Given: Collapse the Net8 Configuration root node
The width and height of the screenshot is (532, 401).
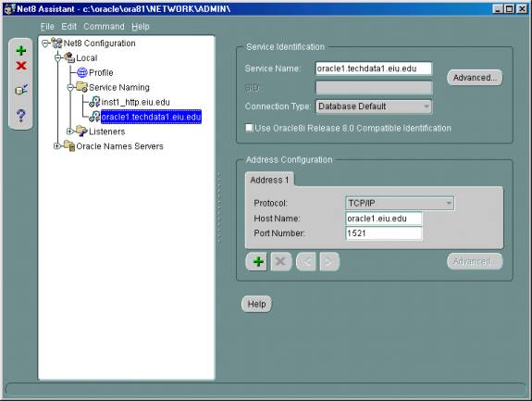Looking at the screenshot, I should click(45, 44).
